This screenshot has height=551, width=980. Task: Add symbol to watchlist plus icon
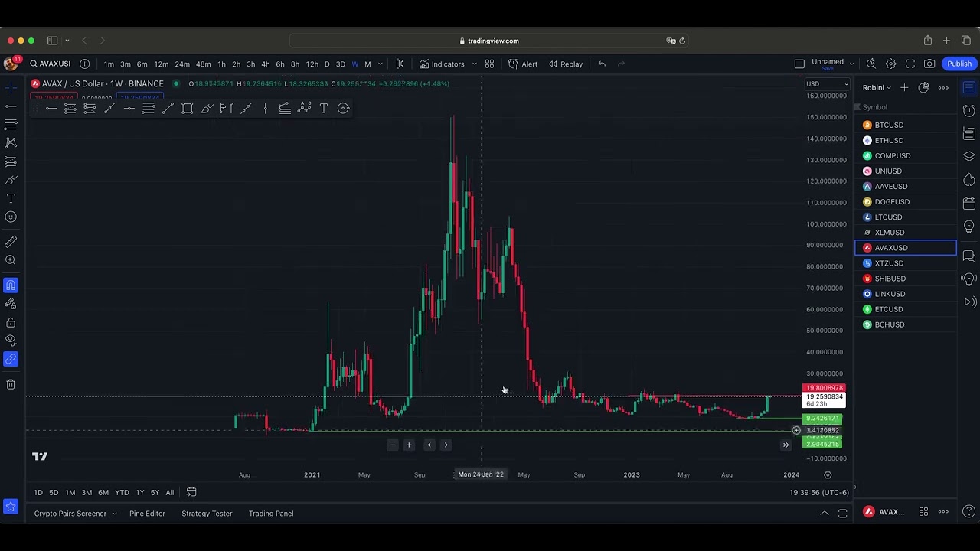(x=904, y=88)
